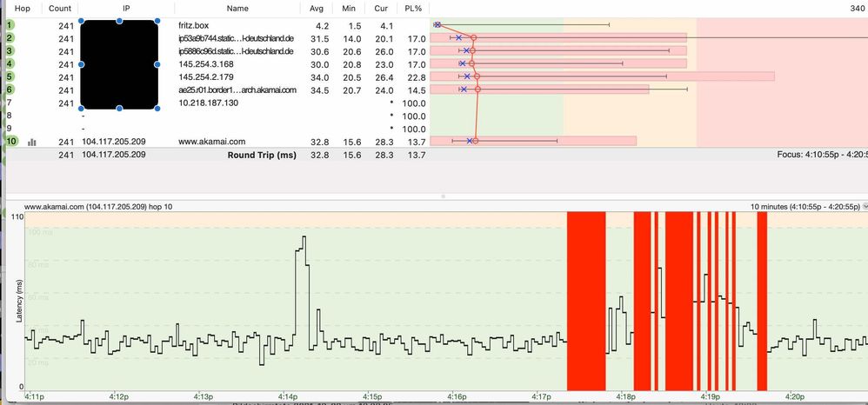Click the hop 7 number
This screenshot has height=405, width=868.
[9, 103]
